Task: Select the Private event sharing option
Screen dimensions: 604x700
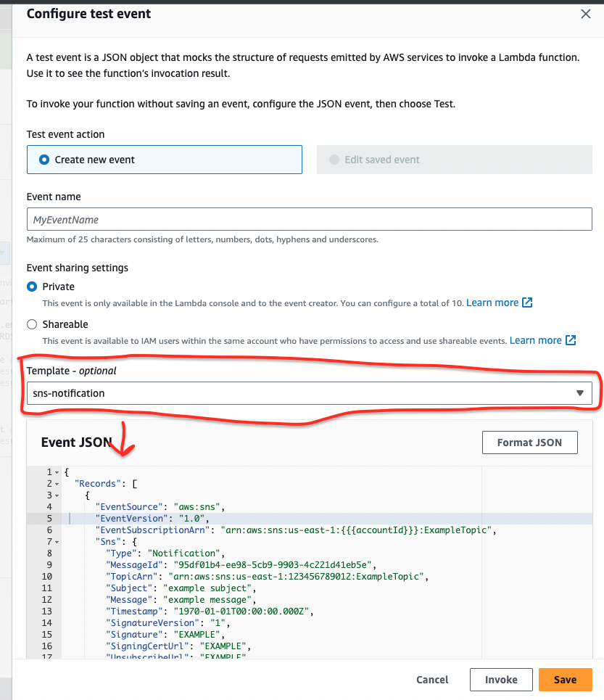Action: coord(30,287)
